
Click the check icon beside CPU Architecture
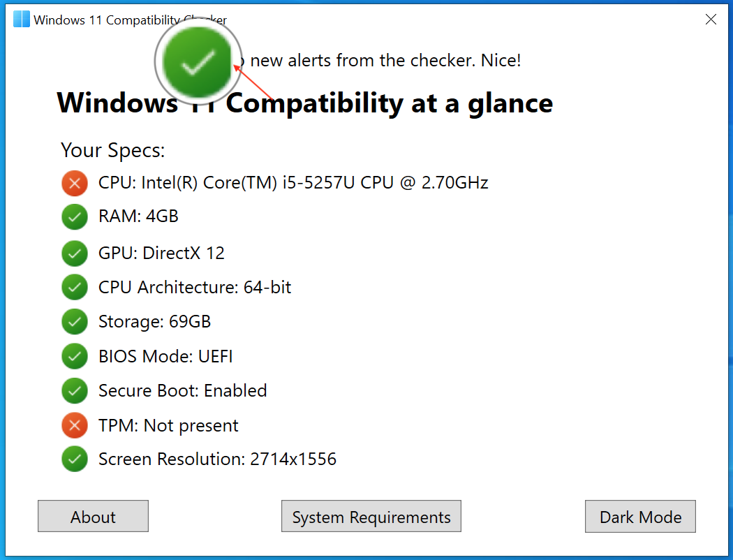75,287
